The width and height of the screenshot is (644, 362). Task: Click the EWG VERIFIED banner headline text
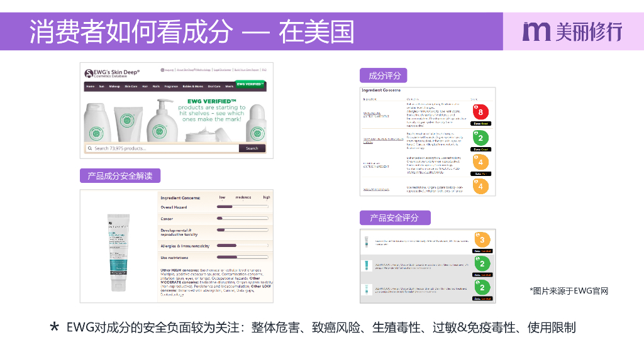coord(211,101)
